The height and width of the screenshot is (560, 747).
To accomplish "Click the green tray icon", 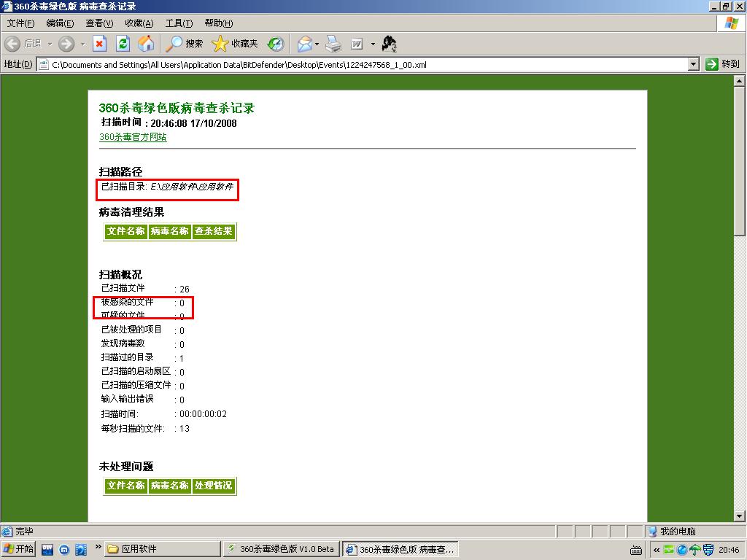I will click(x=669, y=550).
